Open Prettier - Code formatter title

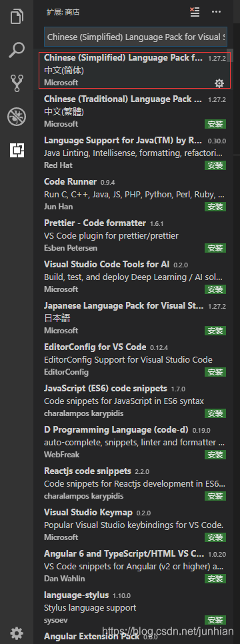[x=95, y=223]
